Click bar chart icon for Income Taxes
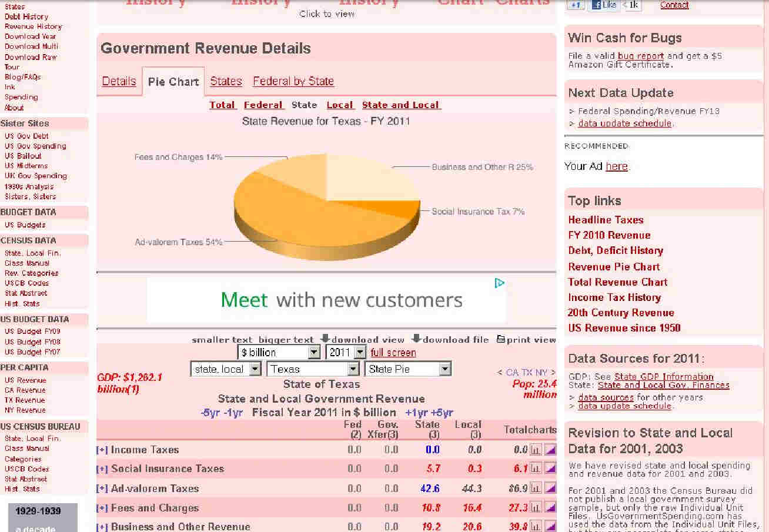The height and width of the screenshot is (532, 769). pyautogui.click(x=536, y=450)
